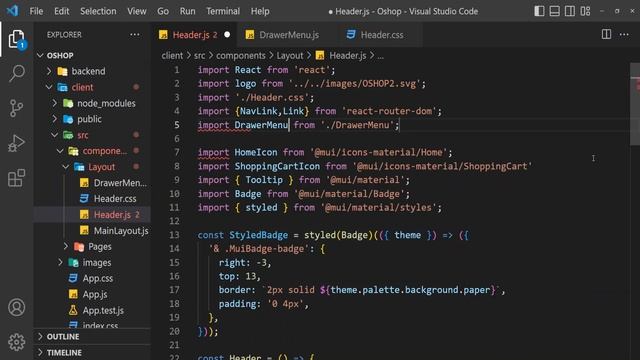The width and height of the screenshot is (640, 360).
Task: Click unsaved dot on Header.js tab
Action: tap(227, 35)
